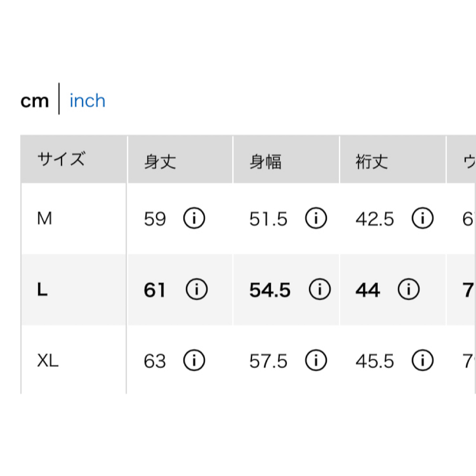
Task: Click the 54.5 value in L row
Action: click(x=270, y=290)
